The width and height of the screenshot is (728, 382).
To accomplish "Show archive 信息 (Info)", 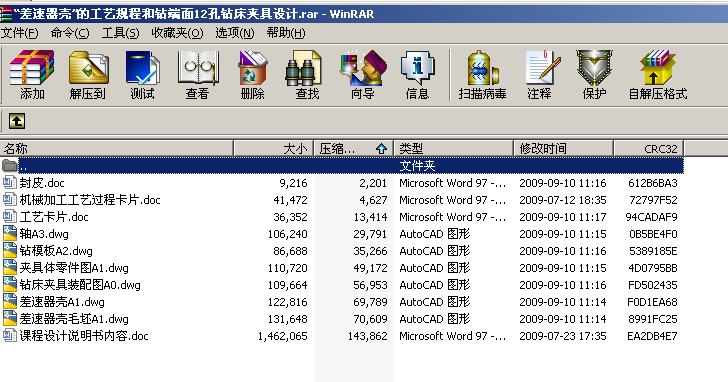I will click(417, 75).
